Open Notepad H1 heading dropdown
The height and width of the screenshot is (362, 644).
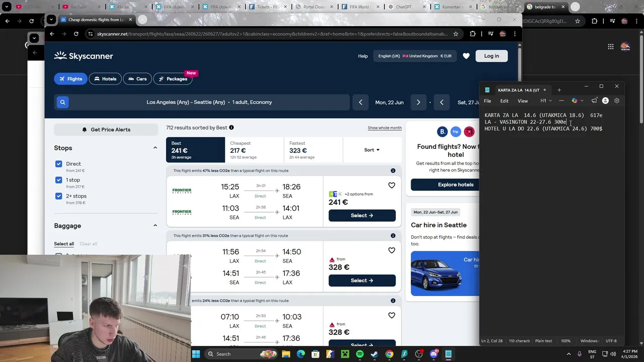546,101
